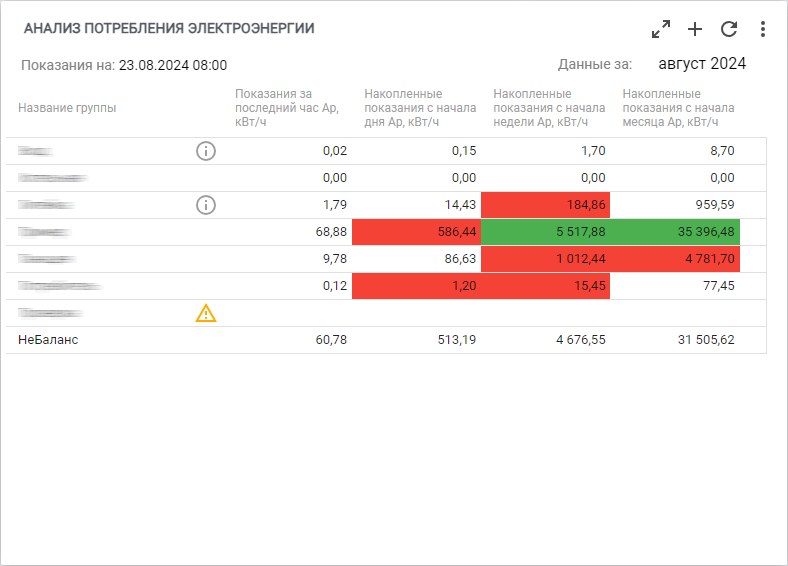This screenshot has width=788, height=566.
Task: Click the value 513,19
Action: point(457,340)
